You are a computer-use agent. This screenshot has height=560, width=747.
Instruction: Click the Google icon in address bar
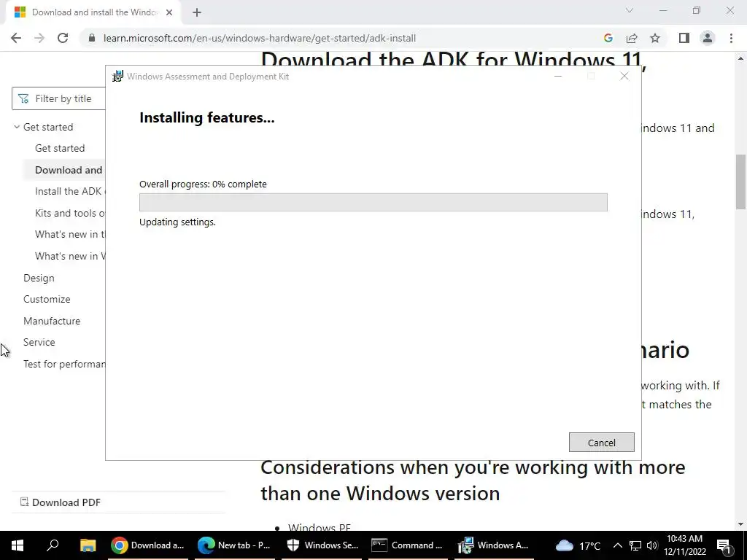[608, 38]
